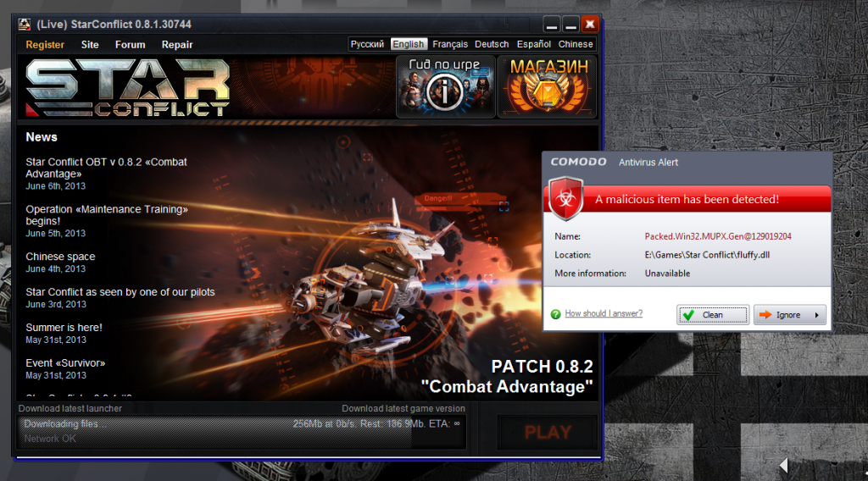
Task: Switch language to Русский
Action: 367,44
